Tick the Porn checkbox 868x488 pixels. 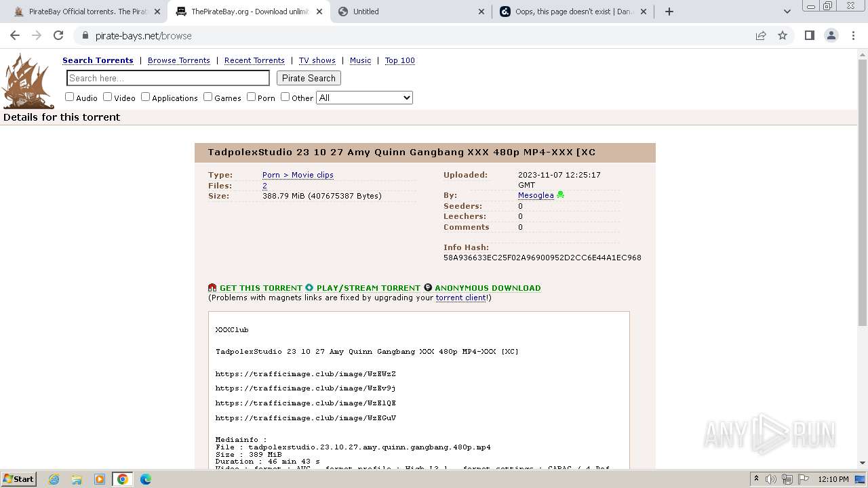click(251, 97)
